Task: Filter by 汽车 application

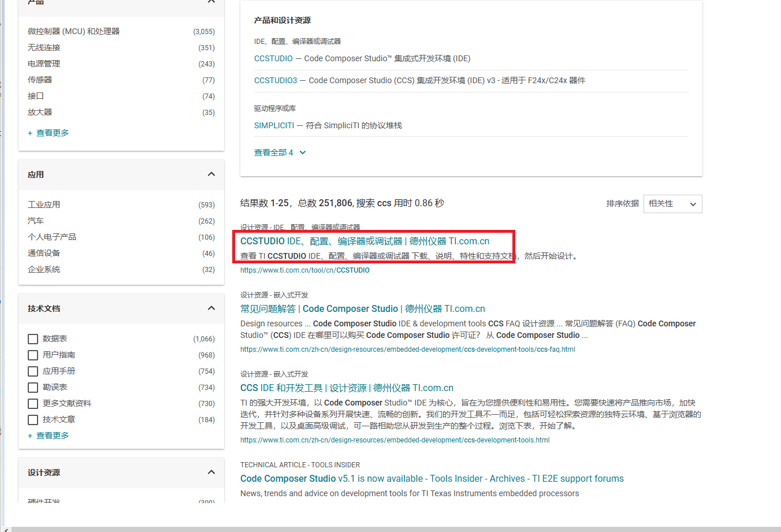Action: point(36,221)
